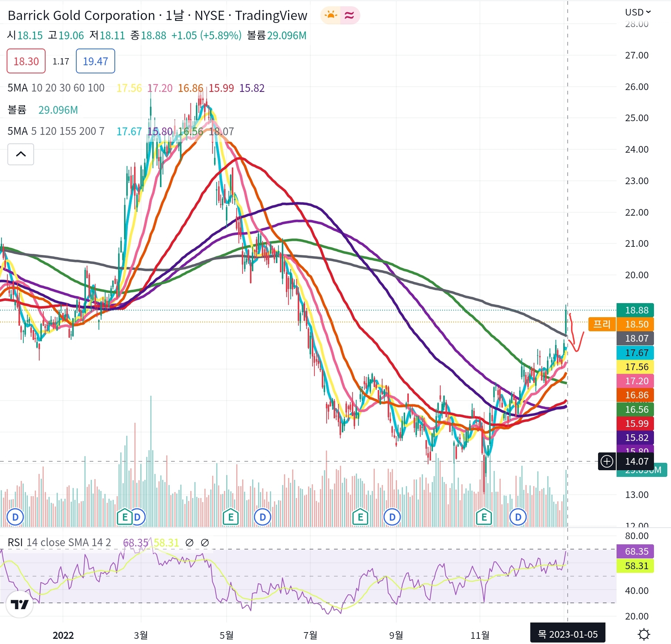Click the 2022 time axis label

[63, 635]
